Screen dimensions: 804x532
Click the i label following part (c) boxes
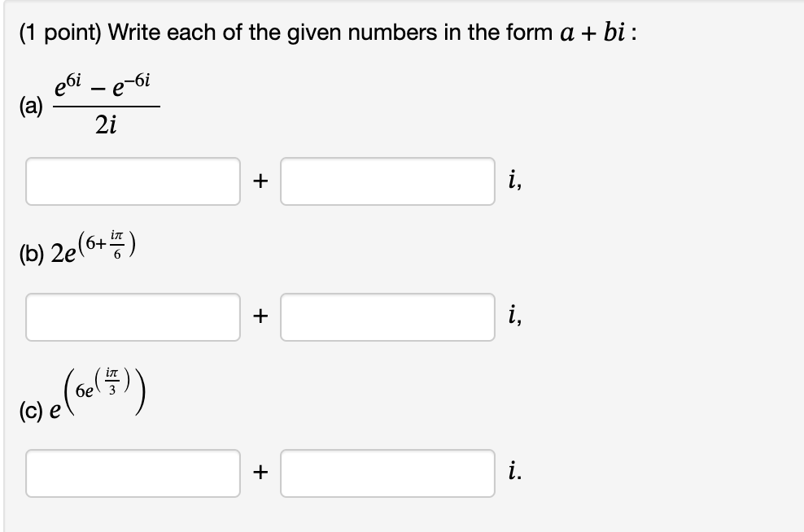click(515, 473)
